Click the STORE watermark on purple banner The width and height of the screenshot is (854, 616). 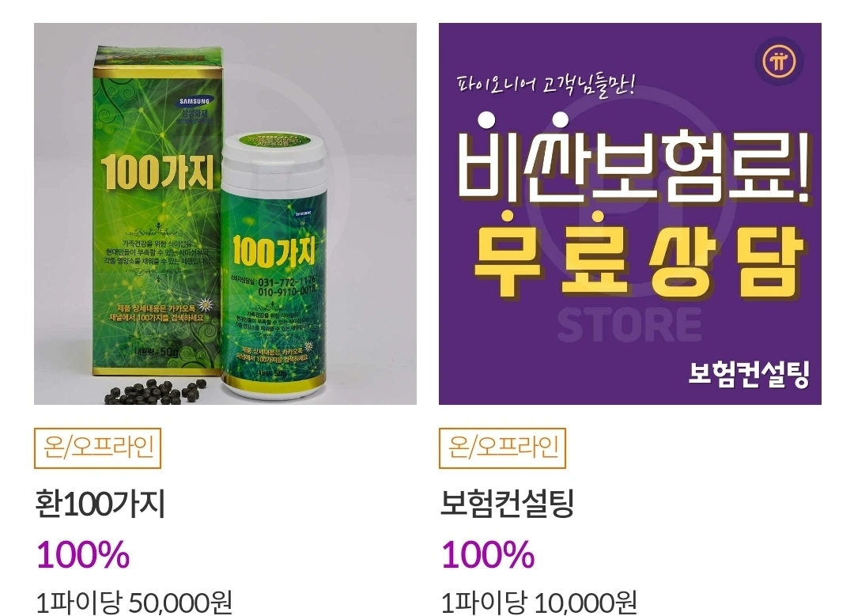tap(629, 325)
